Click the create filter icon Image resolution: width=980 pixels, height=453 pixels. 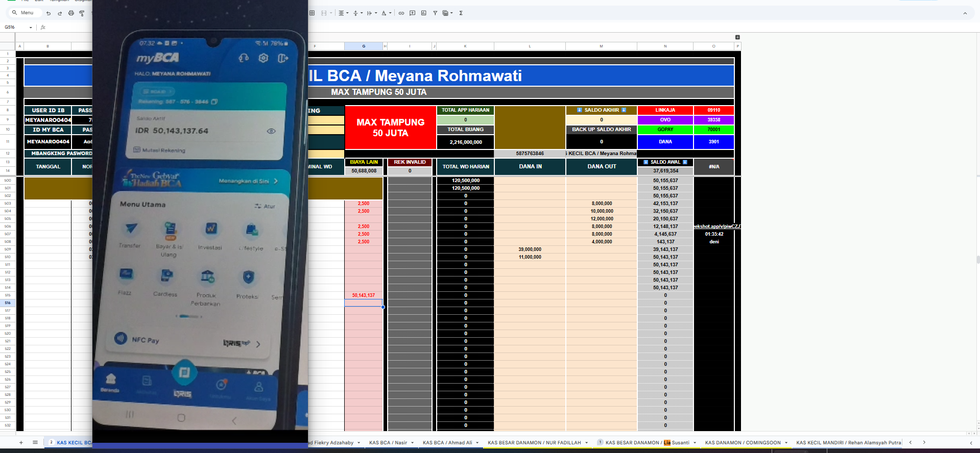pyautogui.click(x=435, y=13)
